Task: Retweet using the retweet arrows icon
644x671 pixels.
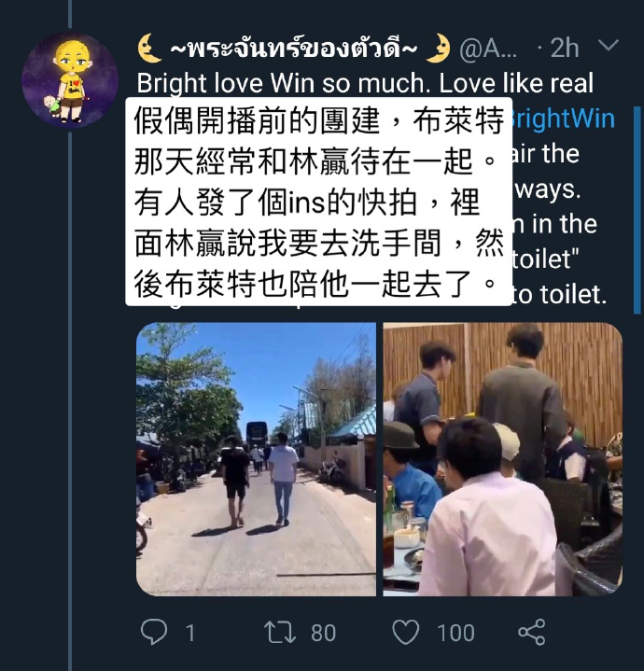Action: [x=280, y=633]
